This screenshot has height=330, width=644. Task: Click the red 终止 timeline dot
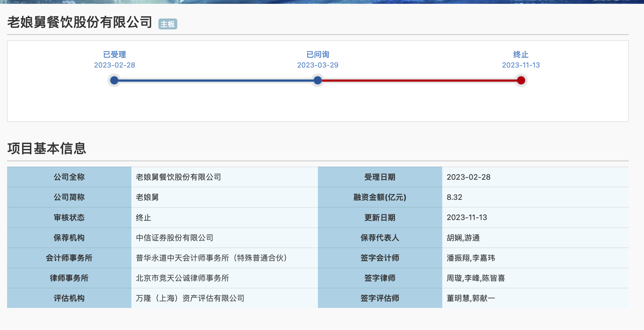(x=521, y=80)
